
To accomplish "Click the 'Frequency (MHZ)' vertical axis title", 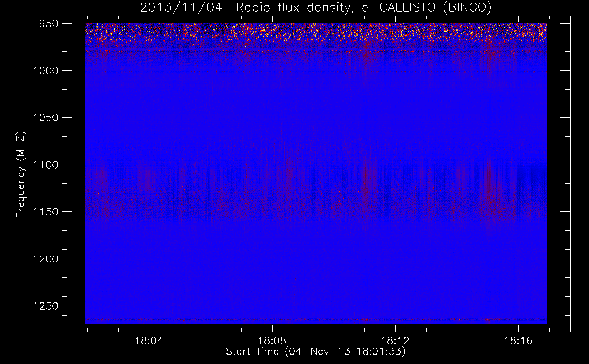I will (21, 175).
